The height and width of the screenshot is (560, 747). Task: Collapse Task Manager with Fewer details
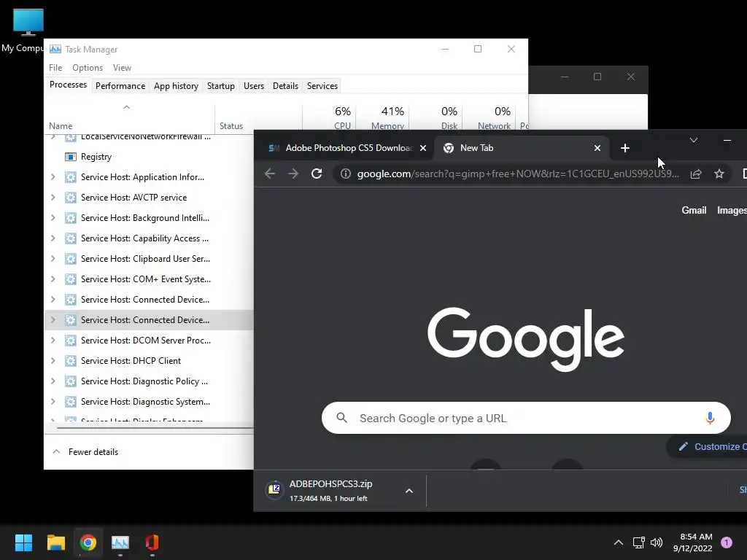tap(85, 452)
